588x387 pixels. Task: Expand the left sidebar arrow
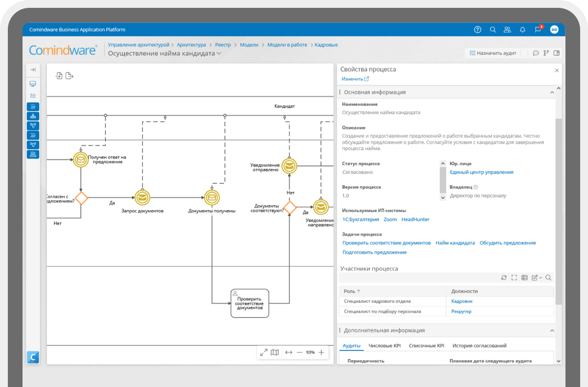[33, 70]
